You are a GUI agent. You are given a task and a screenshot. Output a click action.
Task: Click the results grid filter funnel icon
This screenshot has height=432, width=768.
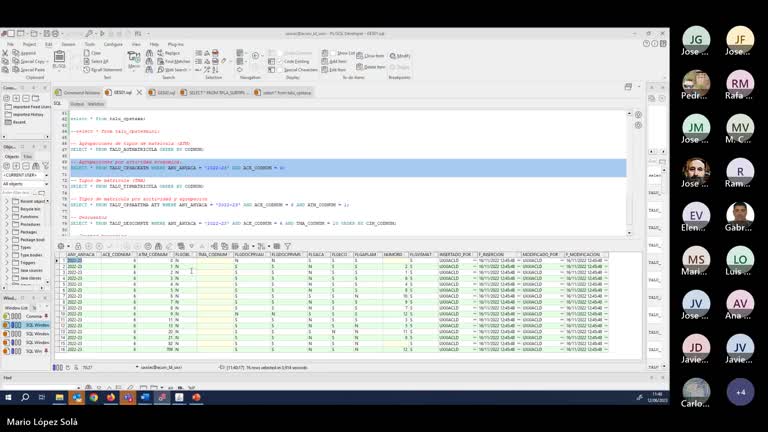pos(288,246)
